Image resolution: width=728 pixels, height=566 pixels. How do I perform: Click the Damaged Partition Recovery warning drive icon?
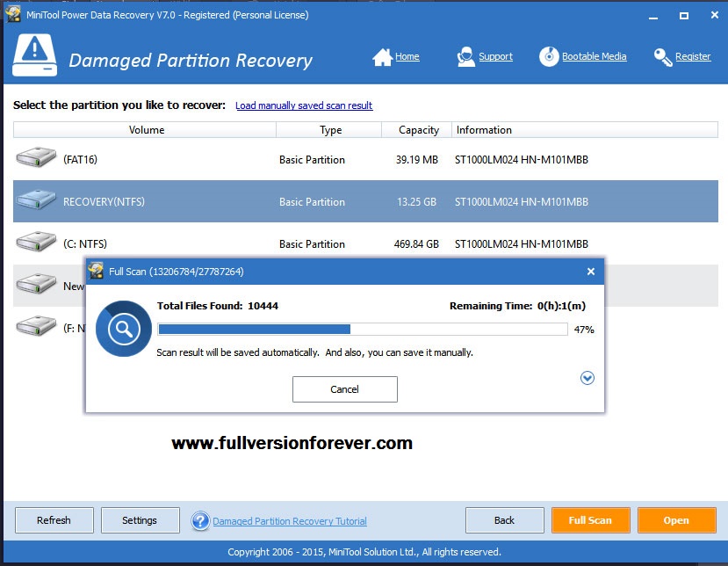tap(35, 54)
